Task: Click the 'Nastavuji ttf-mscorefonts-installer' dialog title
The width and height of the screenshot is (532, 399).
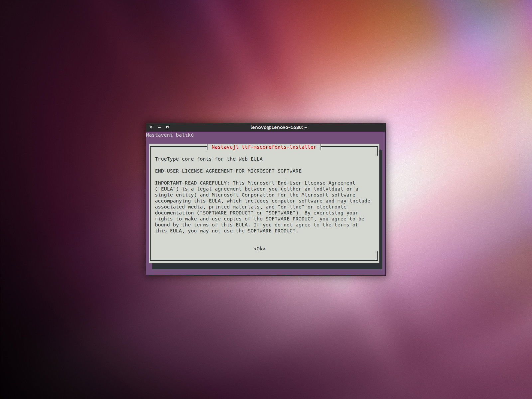Action: [264, 147]
